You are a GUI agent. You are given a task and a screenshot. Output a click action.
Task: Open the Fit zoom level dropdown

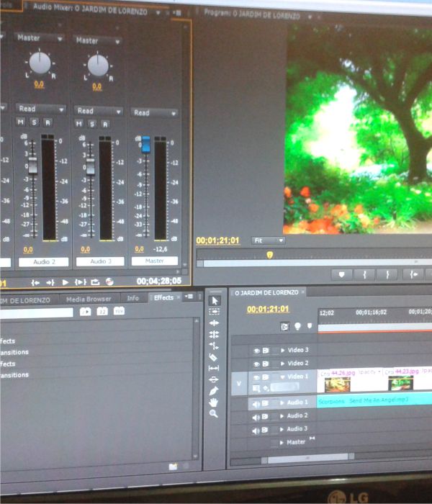pyautogui.click(x=268, y=240)
